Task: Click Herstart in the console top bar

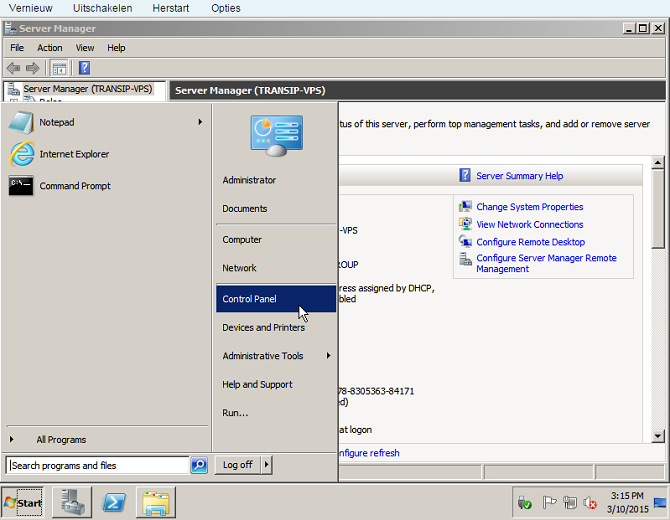Action: pos(170,8)
